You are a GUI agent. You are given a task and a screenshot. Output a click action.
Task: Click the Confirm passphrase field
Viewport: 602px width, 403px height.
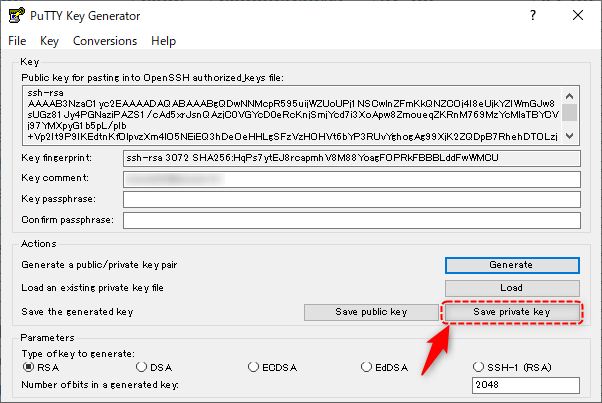click(x=352, y=220)
